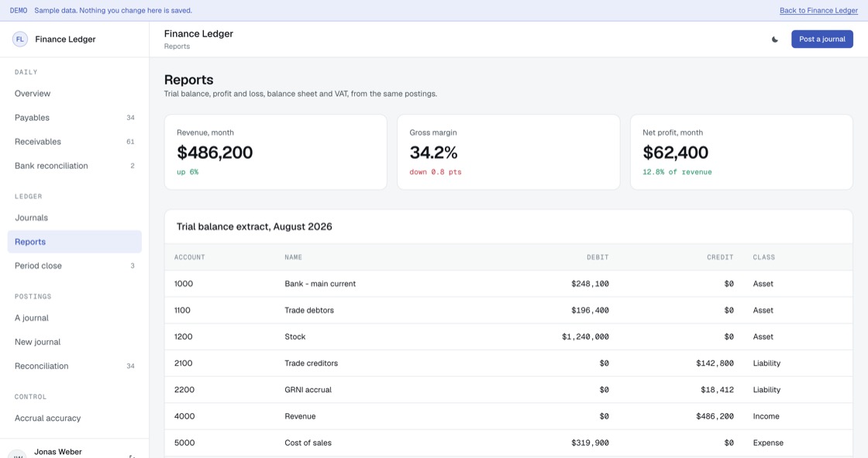The height and width of the screenshot is (458, 868).
Task: Select the Bank - main current row name
Action: tap(320, 284)
